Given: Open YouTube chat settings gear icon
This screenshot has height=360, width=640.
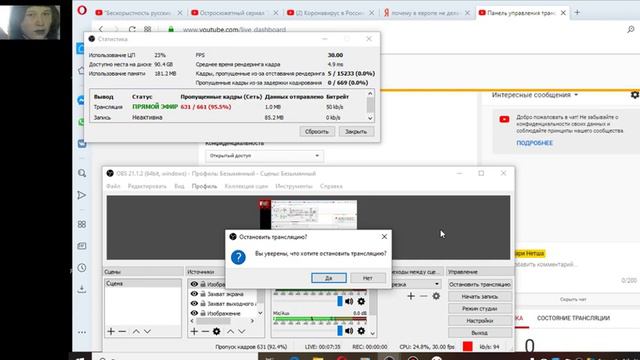Looking at the screenshot, I should [x=635, y=95].
